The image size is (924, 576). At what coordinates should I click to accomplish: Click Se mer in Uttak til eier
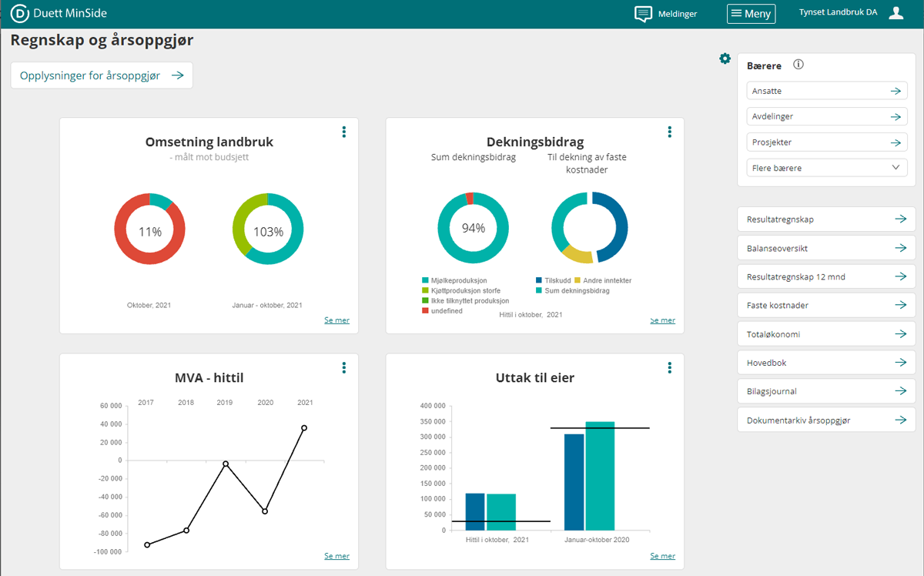[x=662, y=556]
